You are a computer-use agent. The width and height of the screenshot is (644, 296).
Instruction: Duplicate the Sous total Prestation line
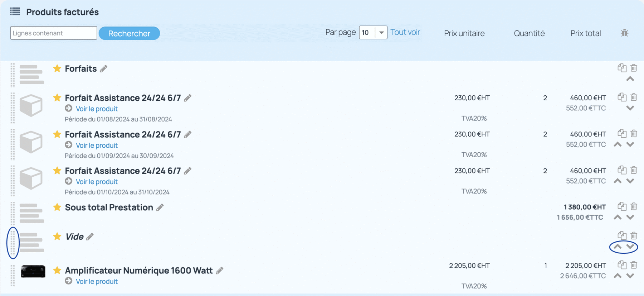(x=622, y=206)
